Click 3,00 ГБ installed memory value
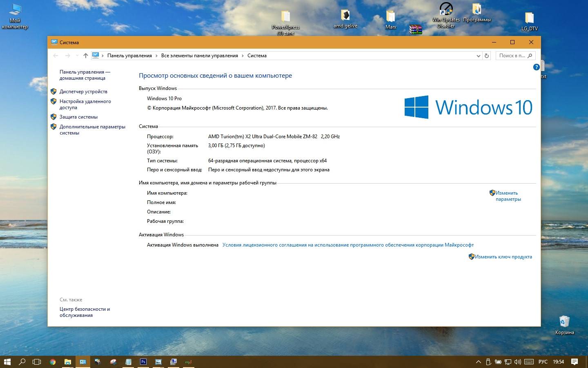The height and width of the screenshot is (368, 588). click(236, 146)
